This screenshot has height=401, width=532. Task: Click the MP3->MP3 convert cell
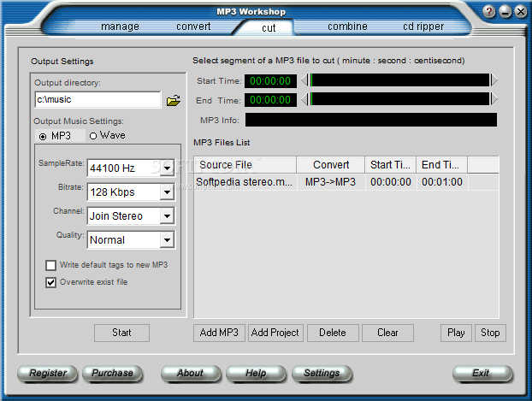[x=330, y=182]
